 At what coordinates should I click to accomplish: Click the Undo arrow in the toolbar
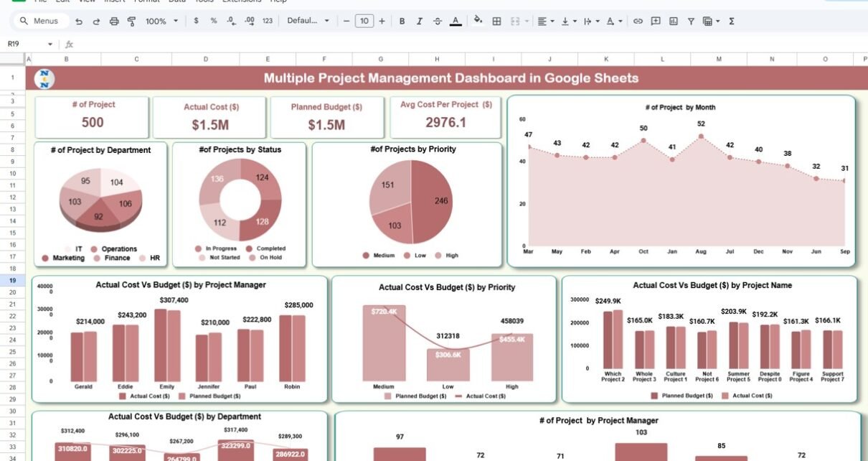78,22
